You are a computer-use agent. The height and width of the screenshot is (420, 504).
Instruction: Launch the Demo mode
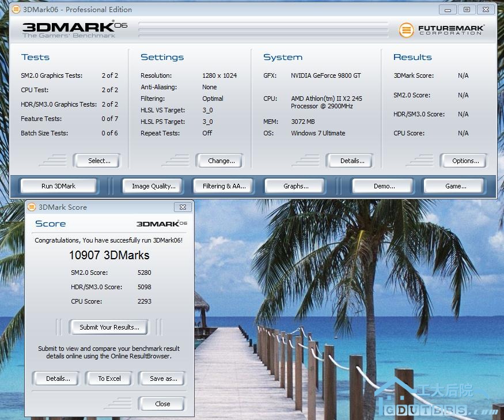[x=384, y=186]
